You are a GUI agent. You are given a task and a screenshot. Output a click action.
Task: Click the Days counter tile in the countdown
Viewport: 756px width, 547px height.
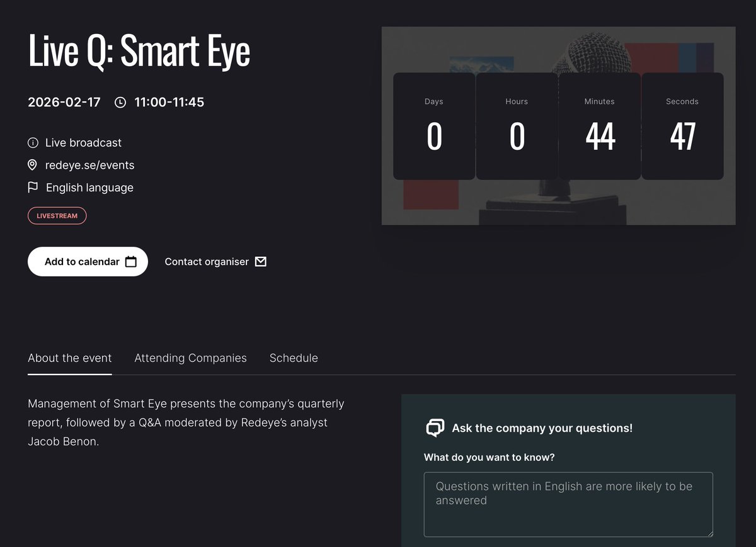[433, 126]
